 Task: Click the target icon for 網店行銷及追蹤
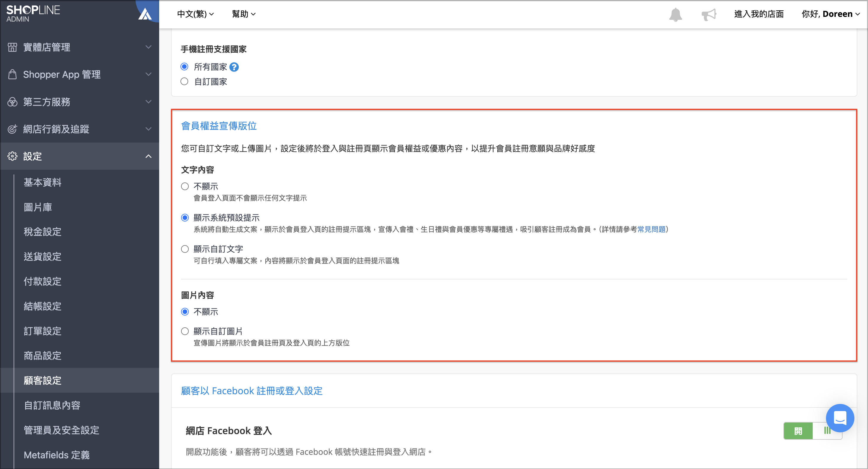click(12, 129)
